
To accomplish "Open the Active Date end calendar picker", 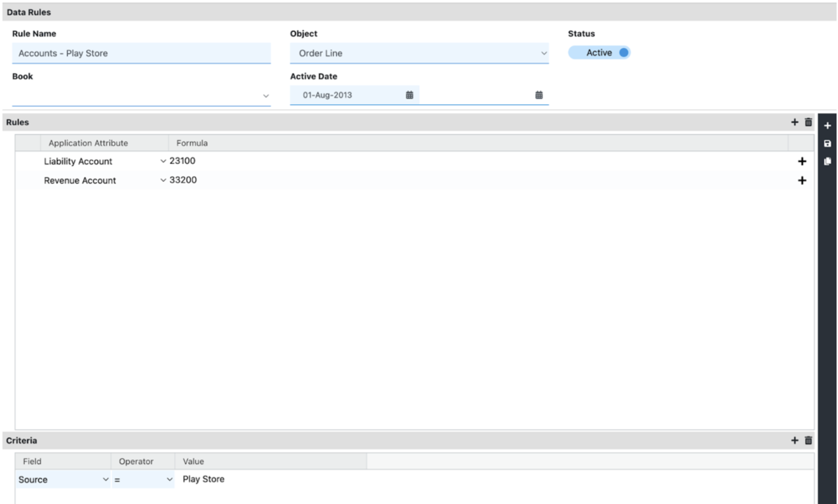I will coord(539,95).
